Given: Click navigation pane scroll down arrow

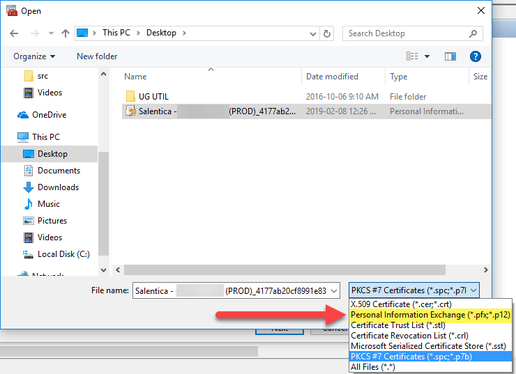Looking at the screenshot, I should click(x=104, y=270).
